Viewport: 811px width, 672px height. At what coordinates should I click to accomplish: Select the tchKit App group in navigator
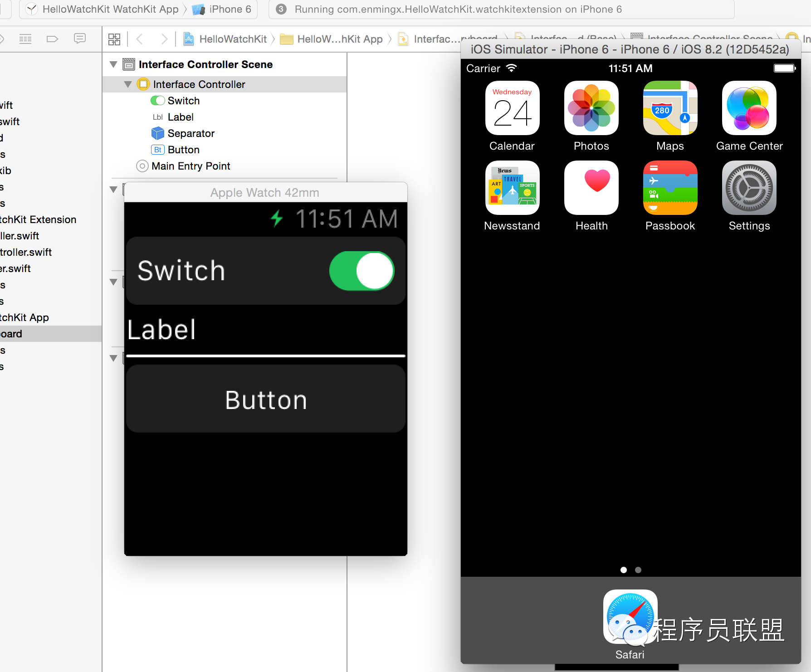(x=24, y=317)
